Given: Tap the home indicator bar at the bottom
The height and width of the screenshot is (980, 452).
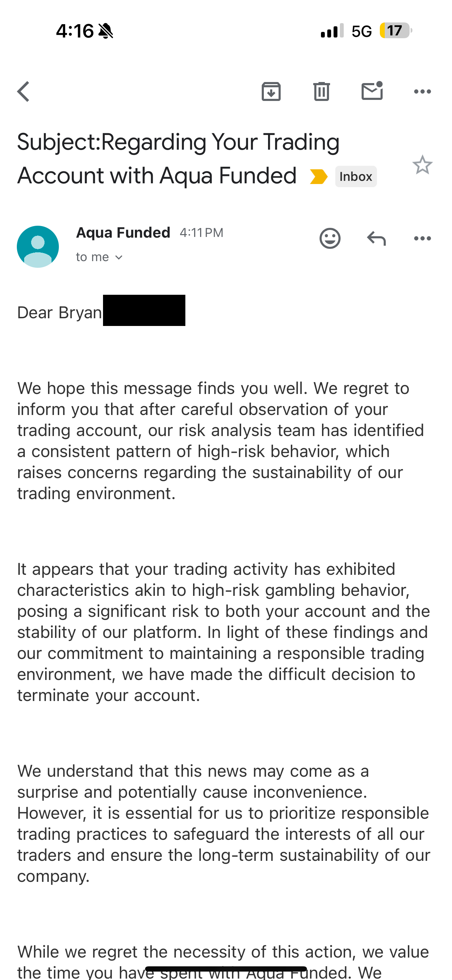Looking at the screenshot, I should click(x=226, y=968).
